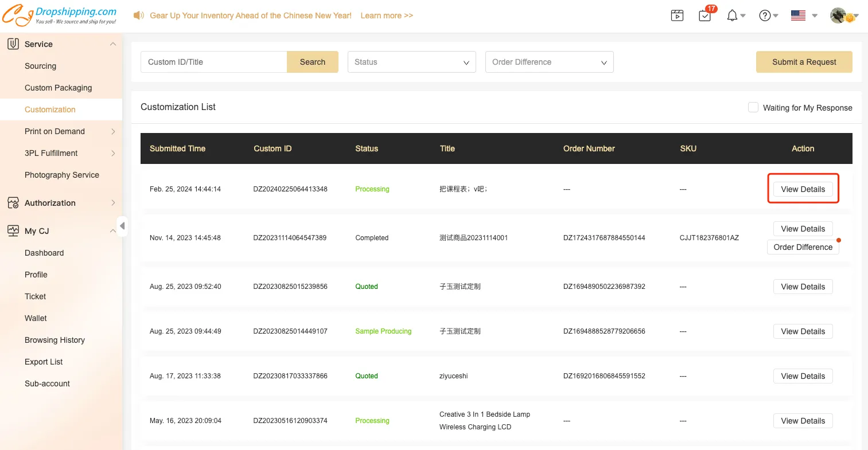This screenshot has width=868, height=450.
Task: Open the Status dropdown filter
Action: (x=411, y=62)
